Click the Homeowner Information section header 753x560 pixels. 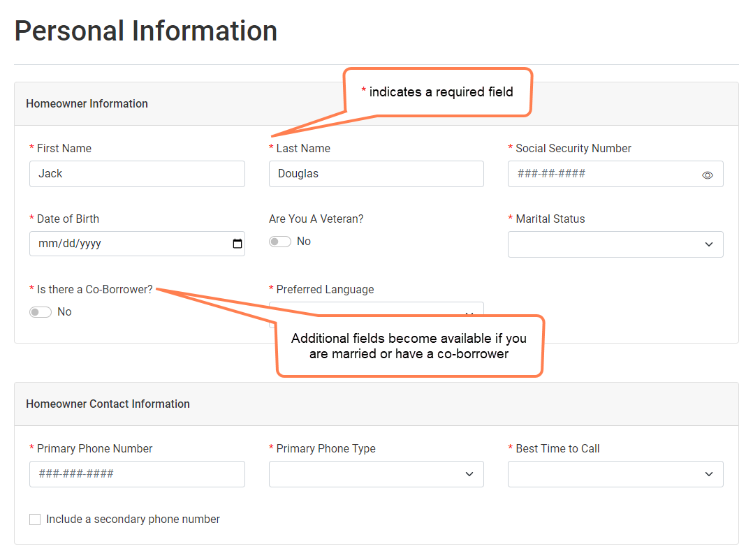[87, 104]
